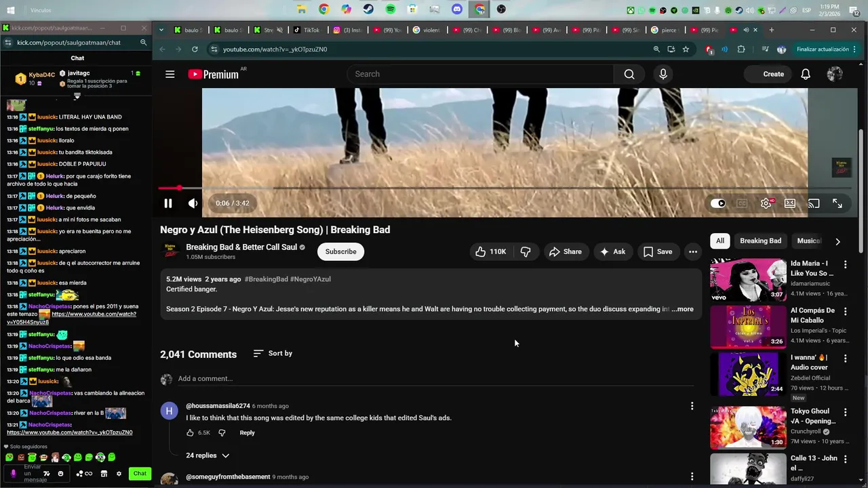This screenshot has height=488, width=868.
Task: Like houssamasila6274's comment
Action: click(x=190, y=432)
